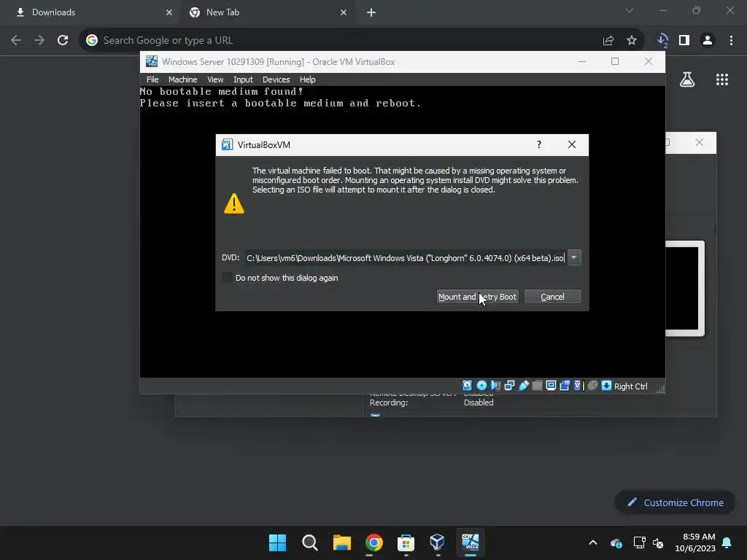Open the Input menu
Viewport: 747px width, 560px height.
click(x=243, y=79)
